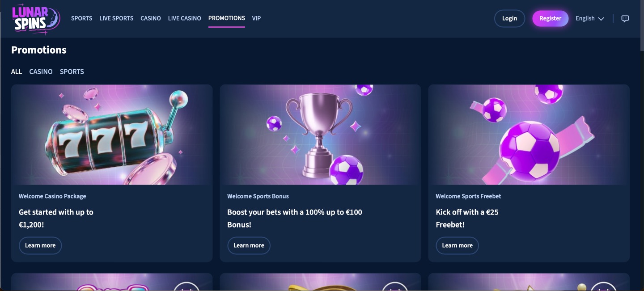Go to Live Sports section
The image size is (644, 291).
pos(116,18)
